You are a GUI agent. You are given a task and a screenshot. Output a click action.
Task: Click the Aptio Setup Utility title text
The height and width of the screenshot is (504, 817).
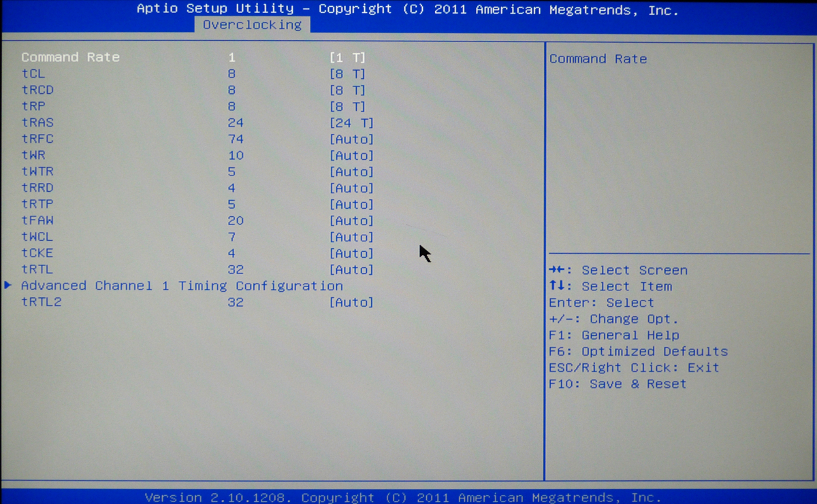[407, 9]
